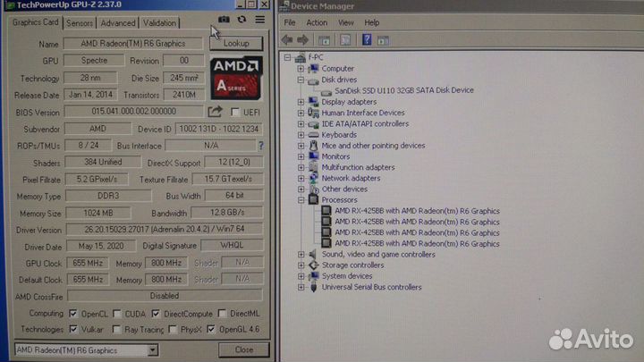Toggle the DirectCompute checkbox
The width and height of the screenshot is (644, 362).
(x=156, y=314)
